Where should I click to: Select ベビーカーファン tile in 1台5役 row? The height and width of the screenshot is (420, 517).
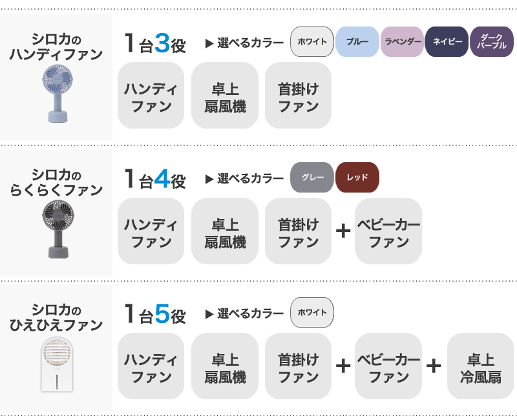[388, 366]
